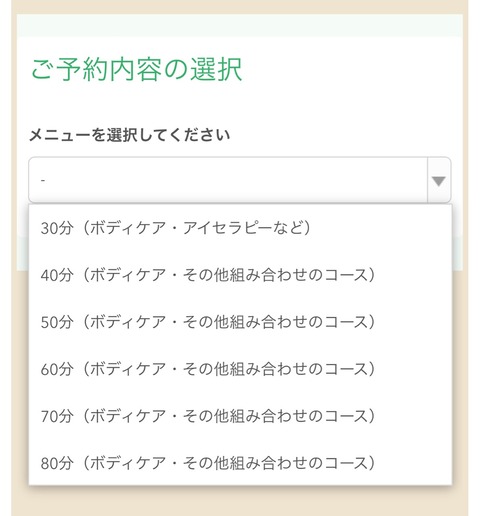Select the second-longest course, 70分
480x516 pixels.
point(240,416)
